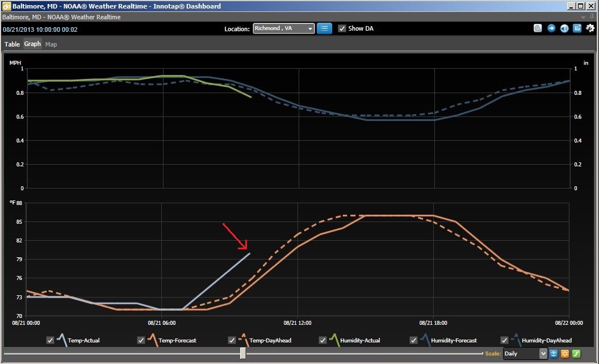Toggle the Show DA checkbox

(342, 28)
